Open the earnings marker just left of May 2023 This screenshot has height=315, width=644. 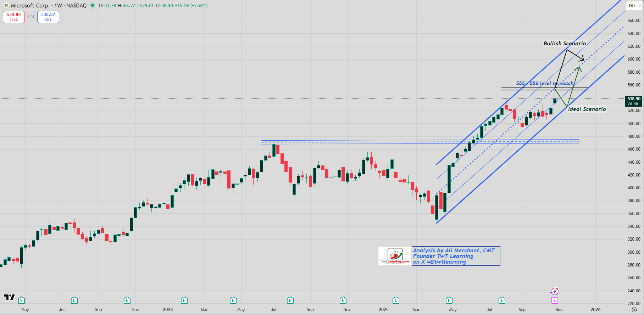click(22, 300)
